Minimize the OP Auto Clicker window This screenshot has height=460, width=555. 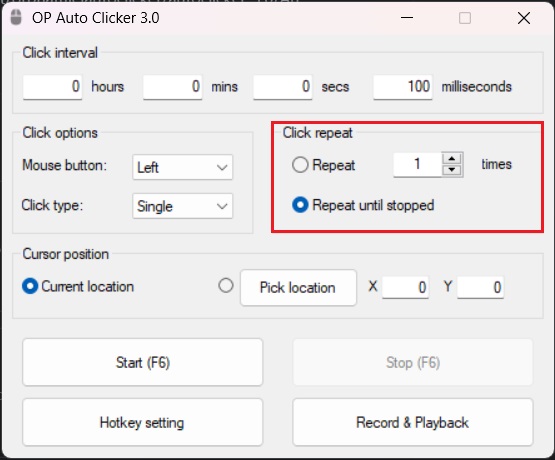point(407,18)
